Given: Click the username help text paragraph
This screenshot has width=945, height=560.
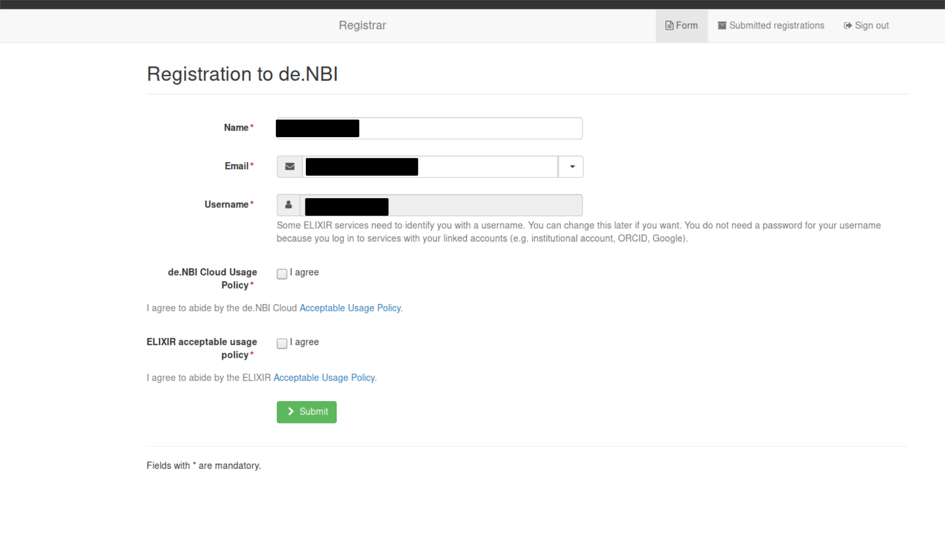Looking at the screenshot, I should point(579,232).
